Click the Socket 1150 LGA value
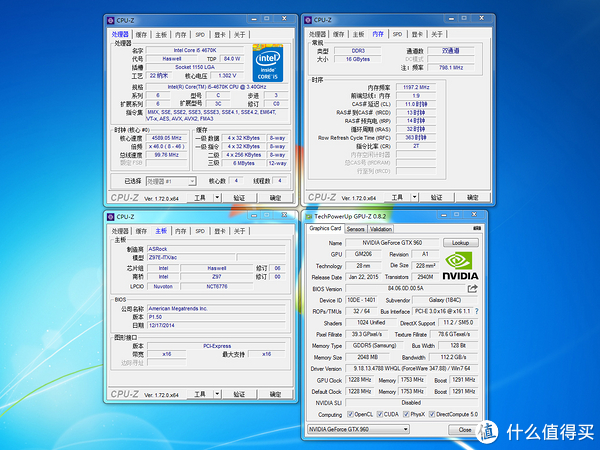 coord(195,67)
